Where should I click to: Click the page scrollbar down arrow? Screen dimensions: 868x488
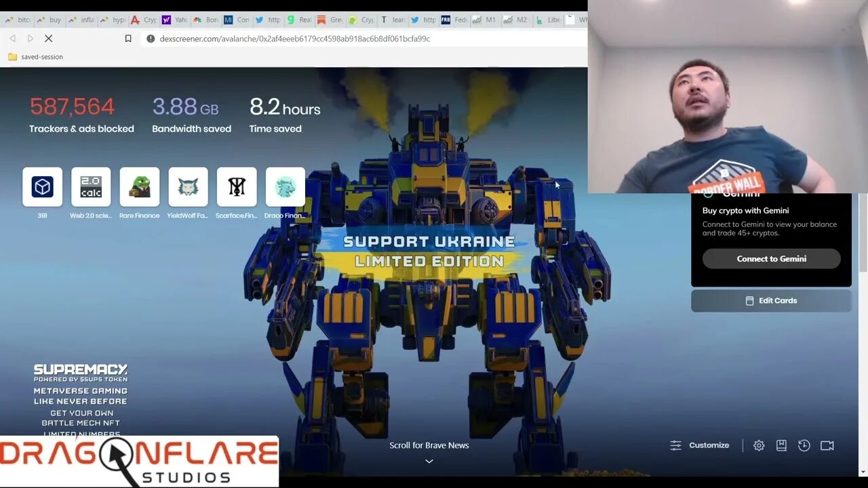pos(863,472)
